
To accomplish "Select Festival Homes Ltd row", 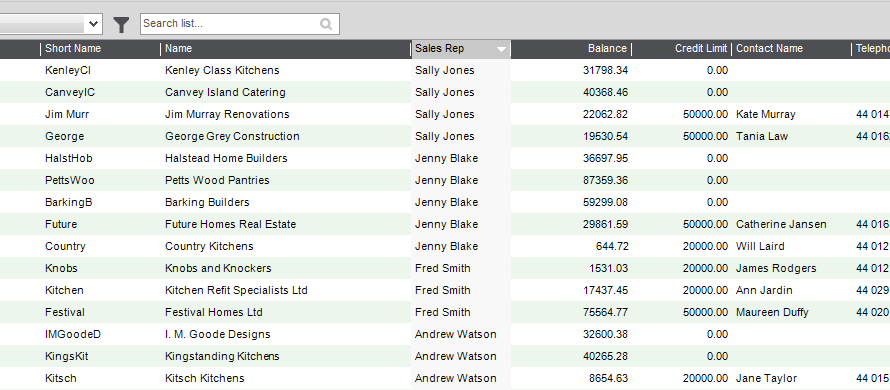I will click(x=445, y=312).
